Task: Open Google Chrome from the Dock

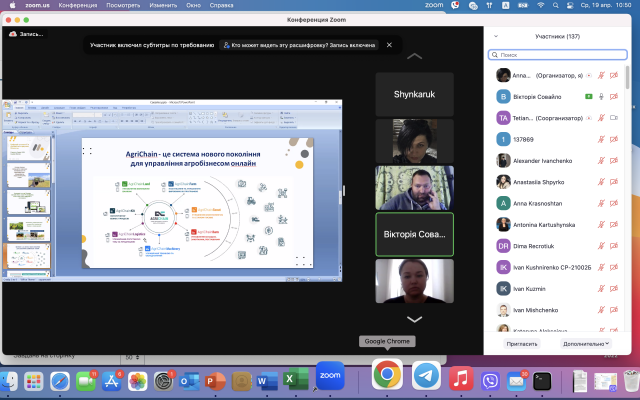Action: pos(387,374)
